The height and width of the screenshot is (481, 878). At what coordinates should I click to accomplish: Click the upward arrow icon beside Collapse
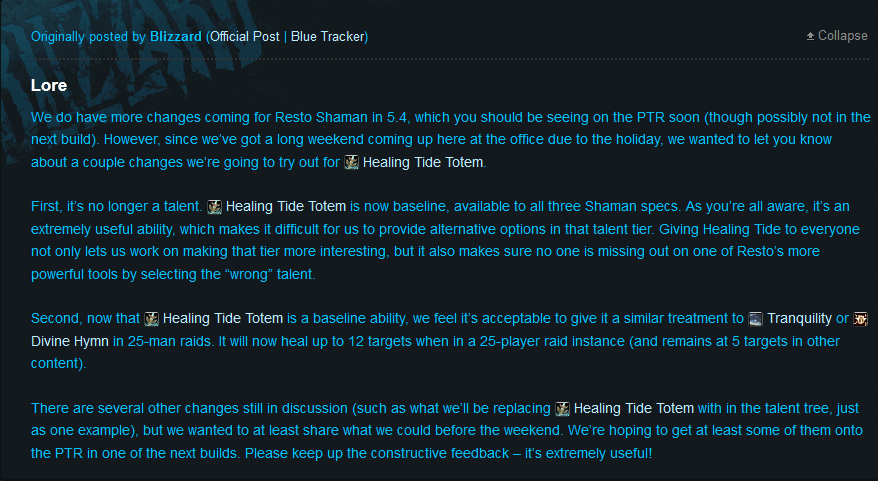click(810, 36)
